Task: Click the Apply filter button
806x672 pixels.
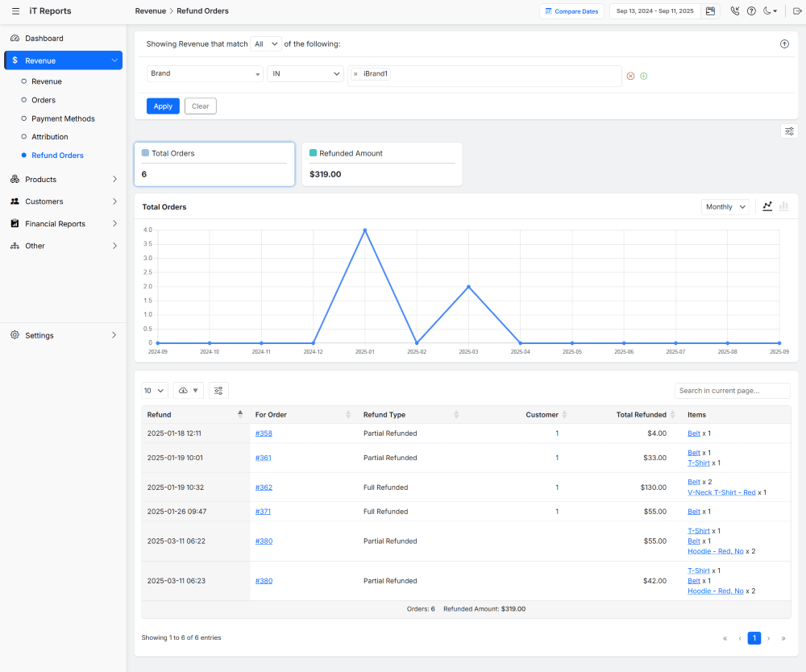Action: point(163,106)
